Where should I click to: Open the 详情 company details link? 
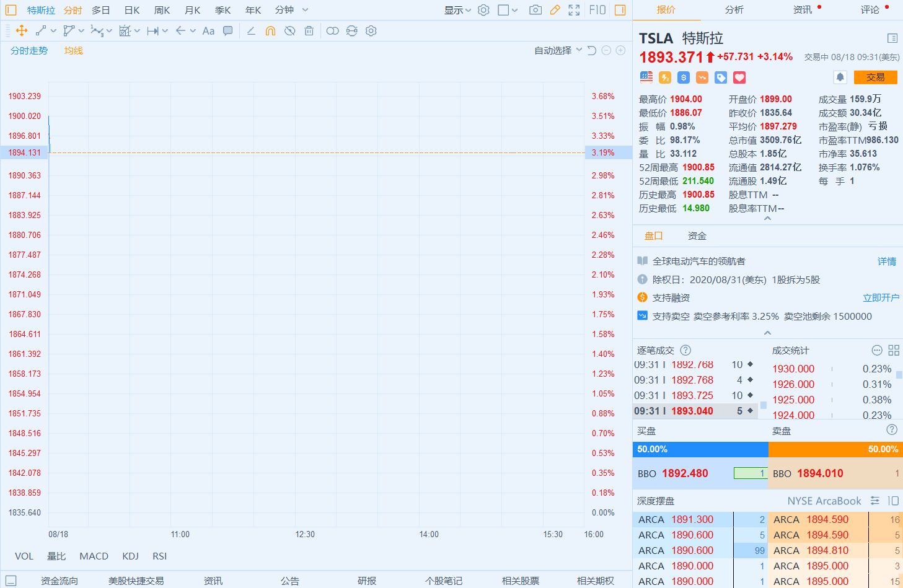pos(887,261)
